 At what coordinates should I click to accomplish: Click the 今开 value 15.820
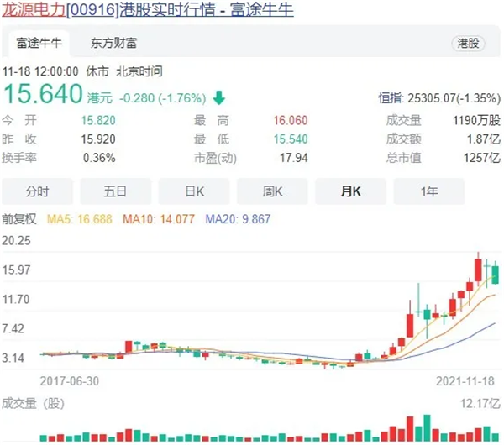[x=98, y=121]
